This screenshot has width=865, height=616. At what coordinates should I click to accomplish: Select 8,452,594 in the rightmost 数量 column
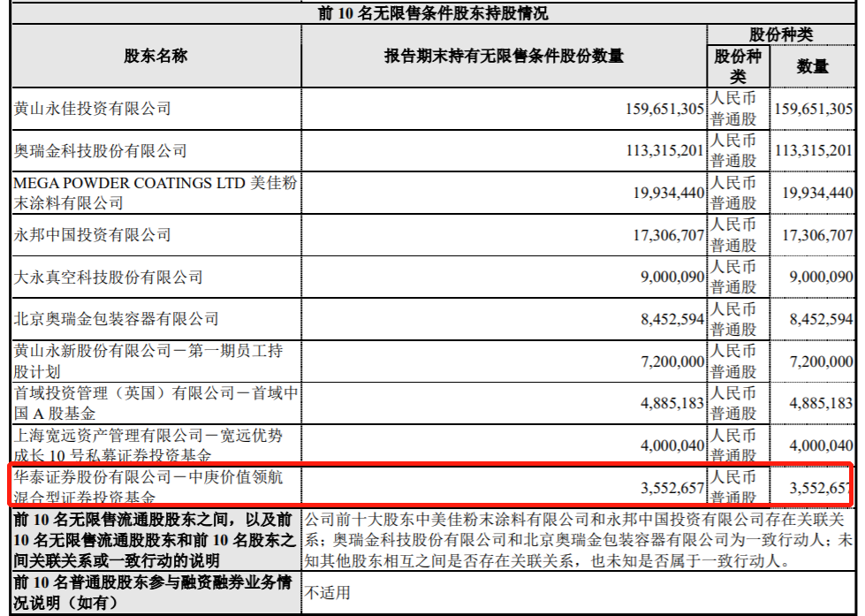[821, 319]
